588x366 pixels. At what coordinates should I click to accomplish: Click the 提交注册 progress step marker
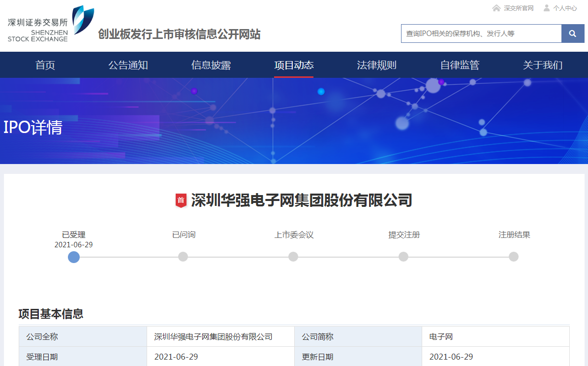tap(403, 257)
